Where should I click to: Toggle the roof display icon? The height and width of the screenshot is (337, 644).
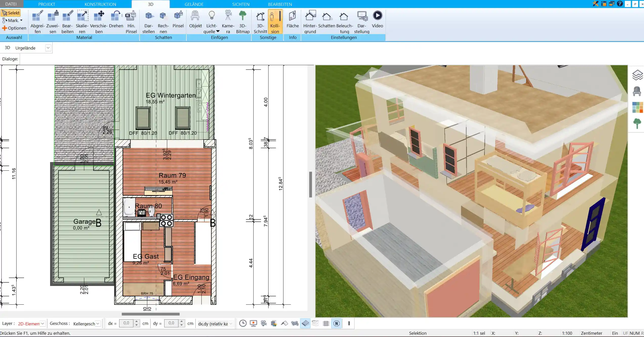(x=284, y=323)
